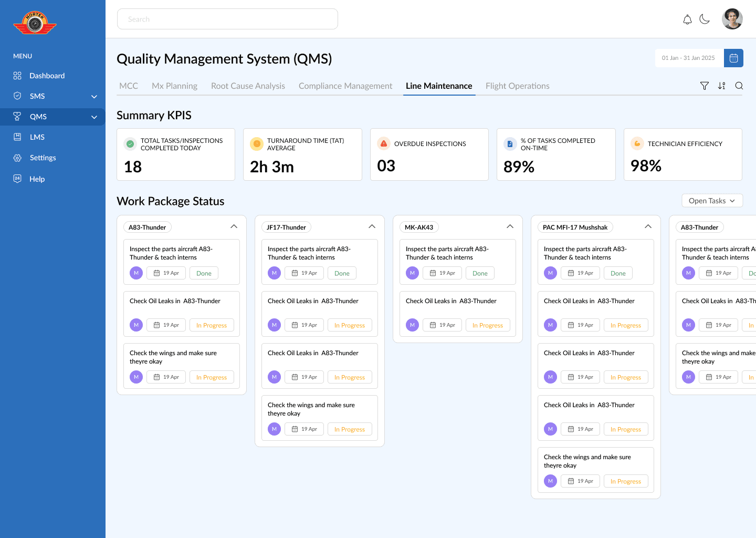Click In Progress on MK-AK43 oil leaks task
This screenshot has height=538, width=756.
488,325
